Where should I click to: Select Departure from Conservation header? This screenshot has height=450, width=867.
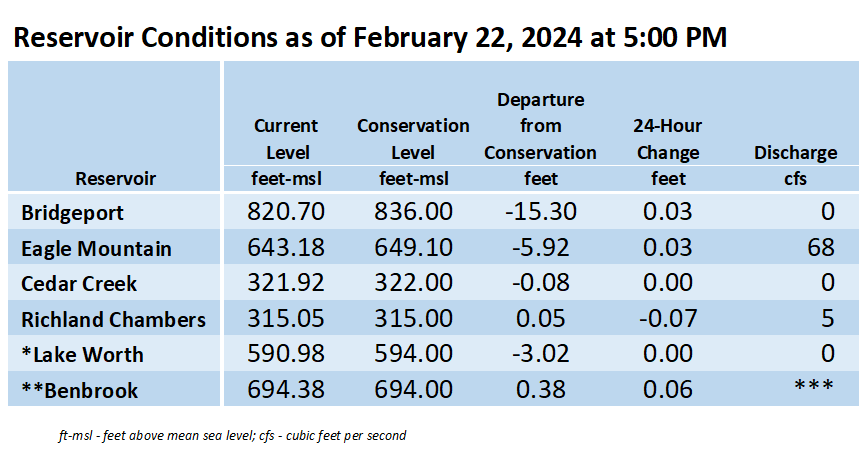[540, 126]
